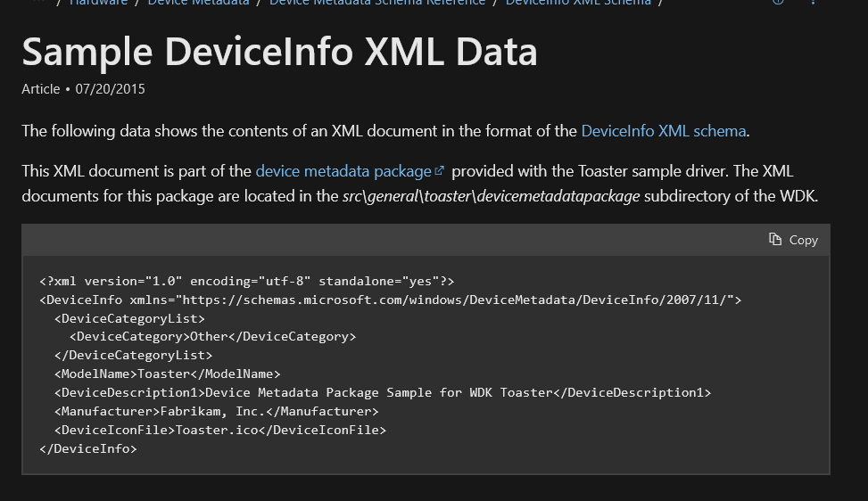Click the Manufacturer Fabrikam, Inc. code line
Viewport: 868px width, 501px height.
tap(217, 411)
